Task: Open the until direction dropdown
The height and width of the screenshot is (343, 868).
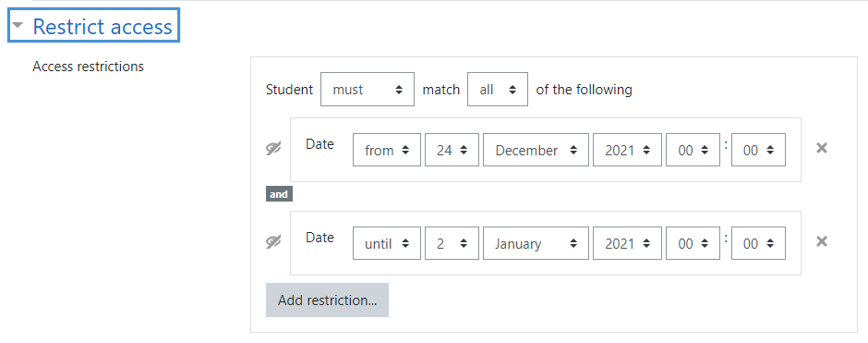Action: click(386, 243)
